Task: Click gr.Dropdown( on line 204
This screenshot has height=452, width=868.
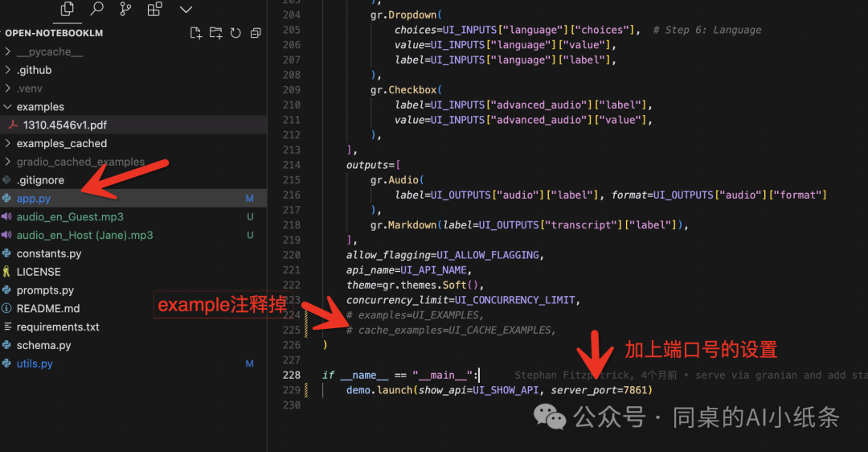Action: coord(406,15)
